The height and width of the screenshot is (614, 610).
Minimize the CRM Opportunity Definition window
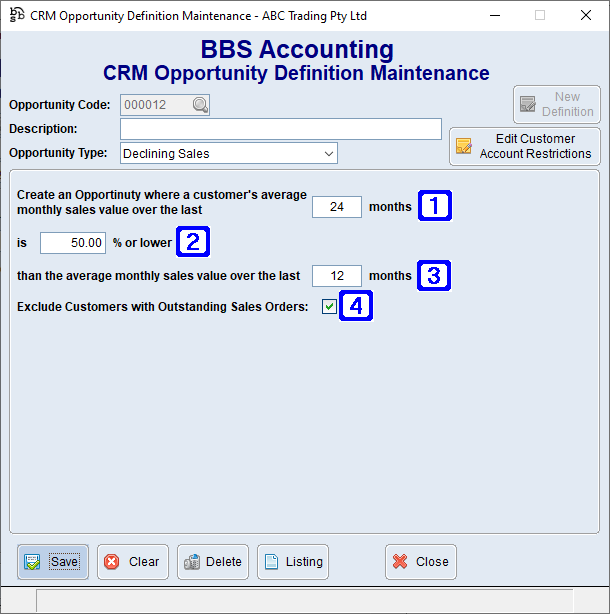[495, 15]
